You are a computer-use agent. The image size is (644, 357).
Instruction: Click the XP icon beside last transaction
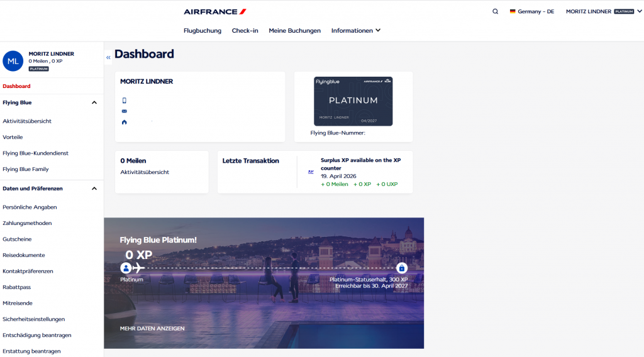click(311, 172)
